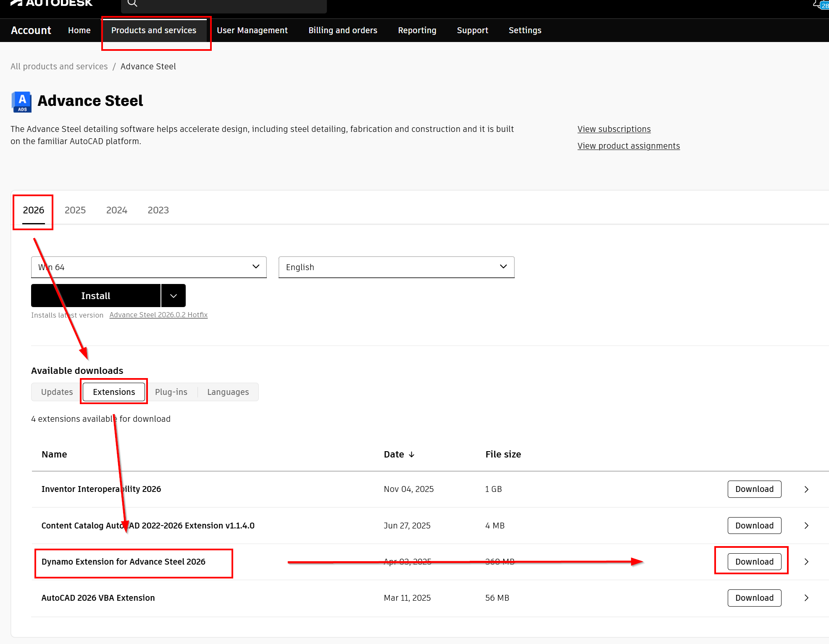Download Dynamo Extension for Advance Steel 2026
The width and height of the screenshot is (829, 644).
[755, 562]
